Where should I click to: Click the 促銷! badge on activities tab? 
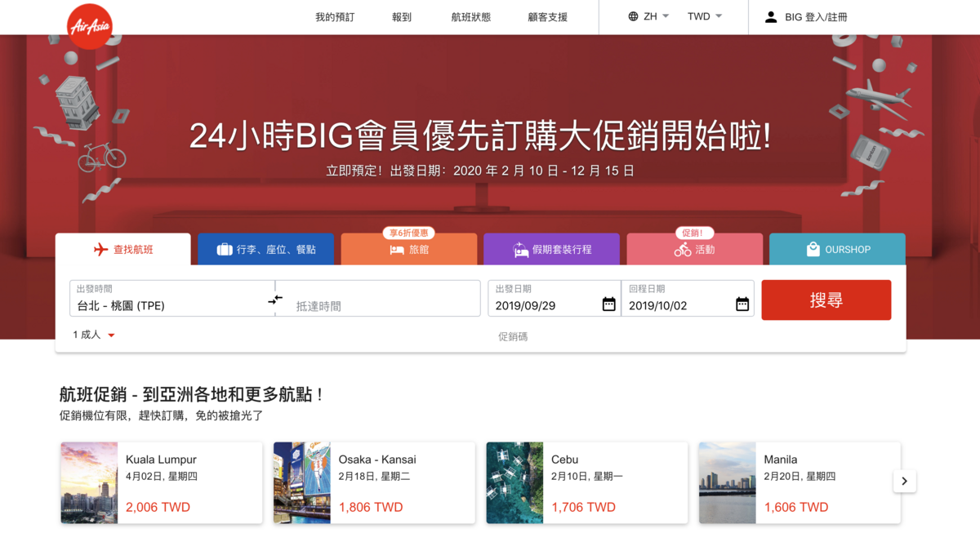694,233
